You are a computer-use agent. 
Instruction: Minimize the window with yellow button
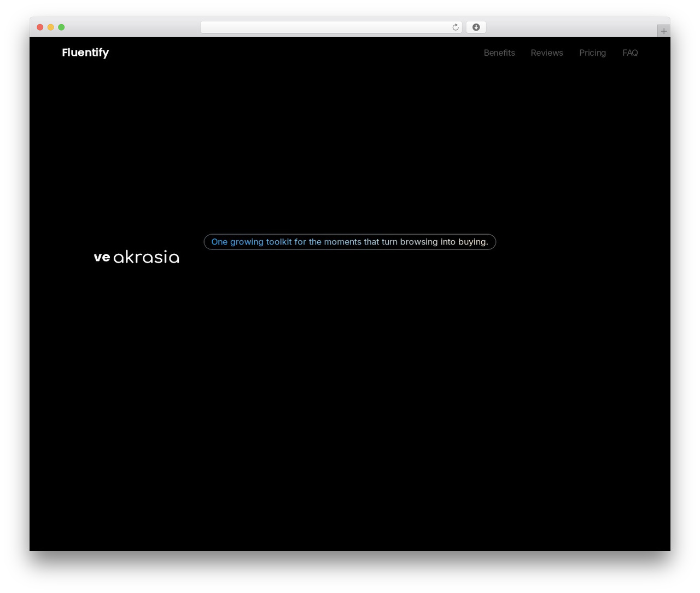(x=51, y=27)
